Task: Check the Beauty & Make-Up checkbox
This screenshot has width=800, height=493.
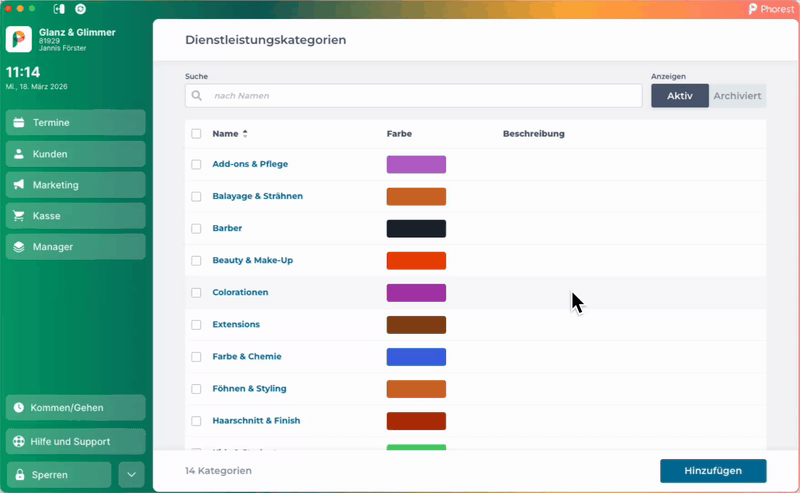Action: (x=196, y=261)
